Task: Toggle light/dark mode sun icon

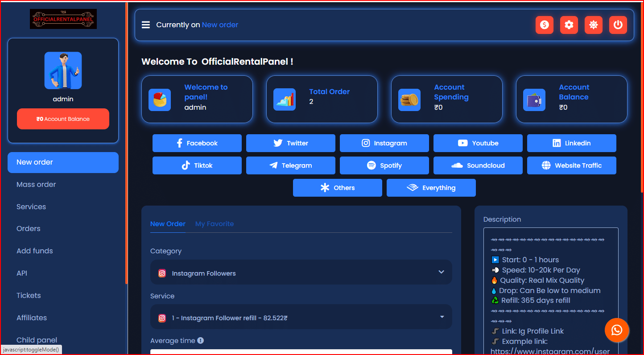Action: coord(593,25)
